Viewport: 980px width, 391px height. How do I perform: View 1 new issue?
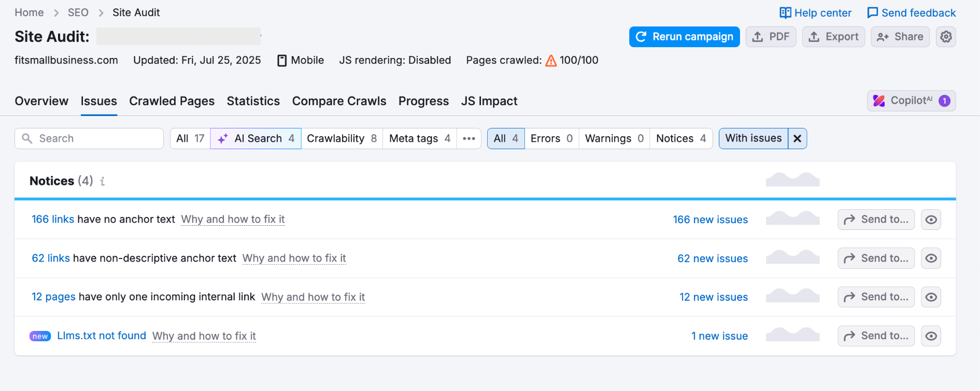coord(719,336)
